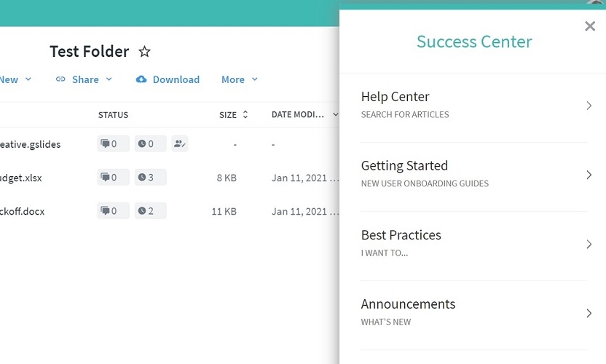Select the Best Practices entry
Screen dimensions: 606x364
474,244
